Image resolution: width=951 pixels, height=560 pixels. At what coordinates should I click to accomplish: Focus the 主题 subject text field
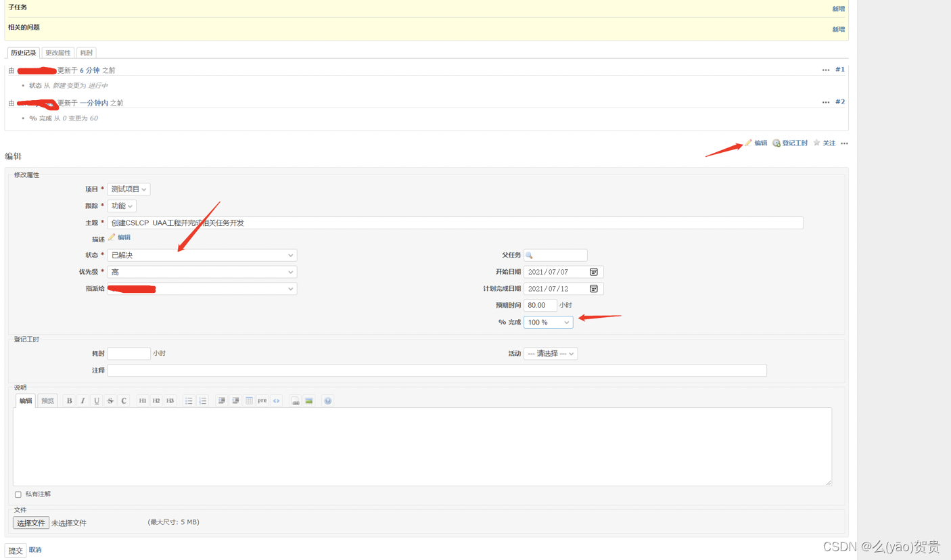pyautogui.click(x=455, y=223)
